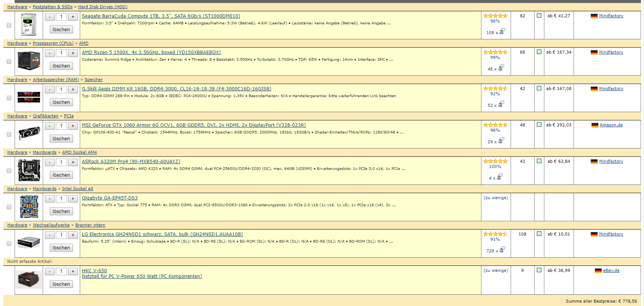The image size is (644, 306).
Task: Delete Gigabyte GA-EP45T-DS3 with löschen button
Action: pyautogui.click(x=61, y=211)
